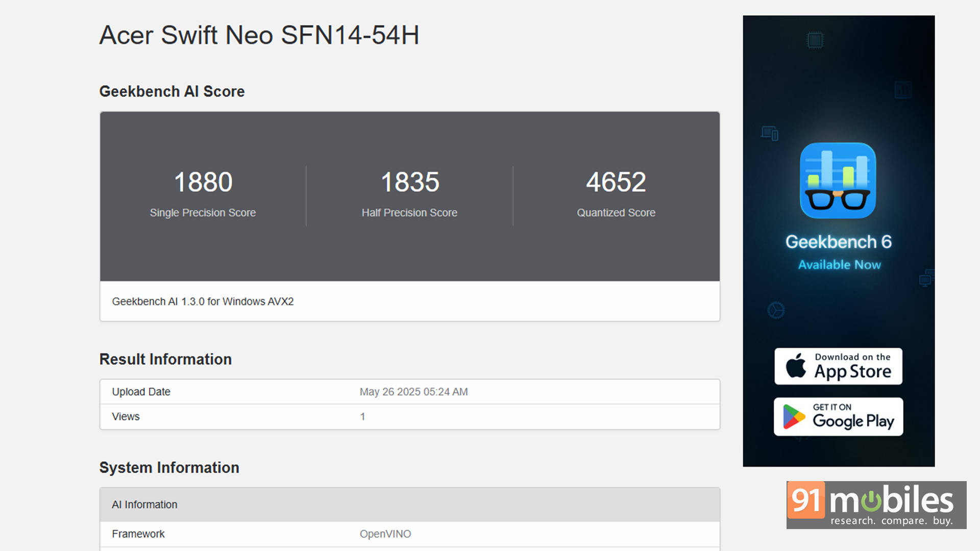Click the Available Now text in ad
980x551 pixels.
click(x=839, y=265)
